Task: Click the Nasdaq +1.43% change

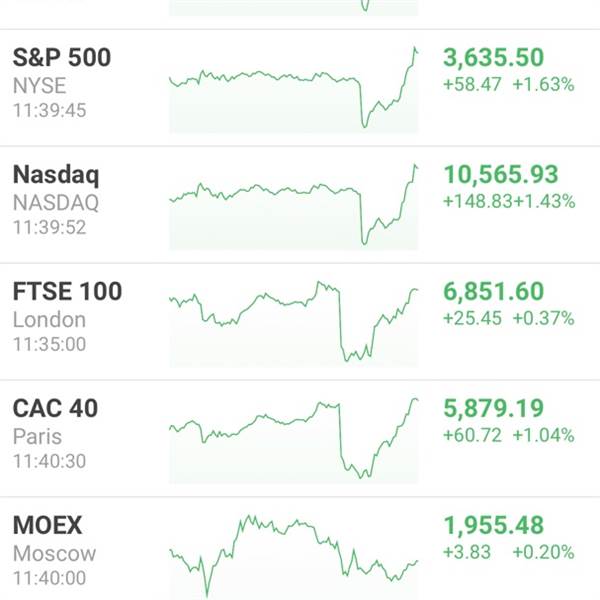Action: pos(544,201)
